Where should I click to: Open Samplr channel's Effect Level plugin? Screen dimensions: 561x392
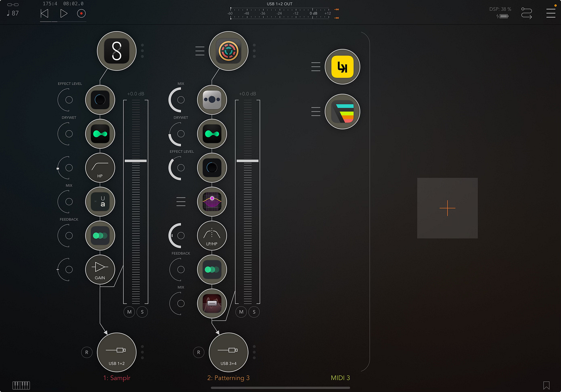coord(100,100)
